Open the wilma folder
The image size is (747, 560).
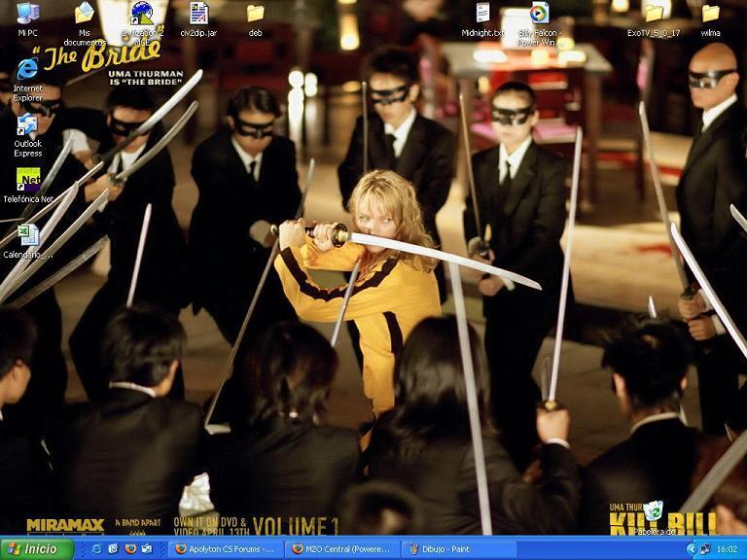click(x=710, y=15)
